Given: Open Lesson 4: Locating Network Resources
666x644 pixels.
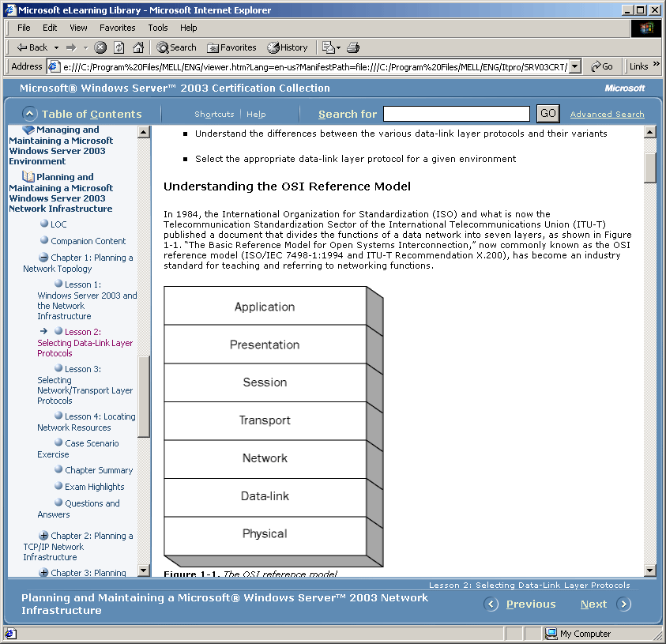Looking at the screenshot, I should tap(87, 422).
